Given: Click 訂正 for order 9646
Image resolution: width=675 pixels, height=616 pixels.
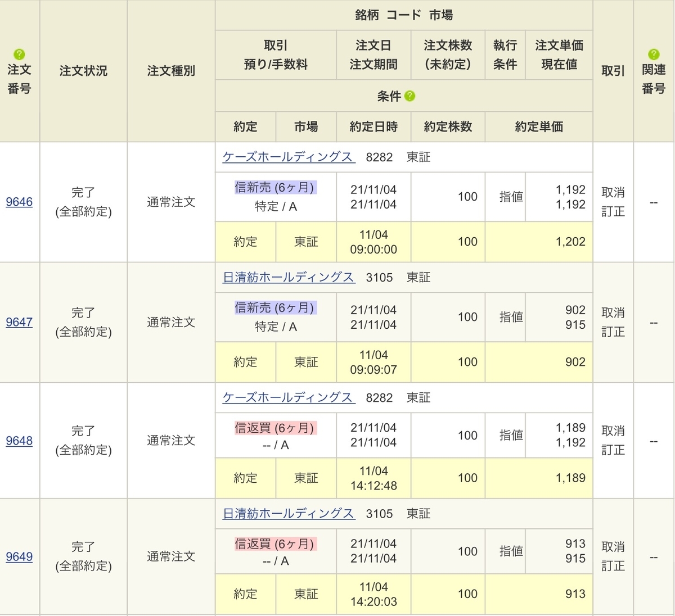Looking at the screenshot, I should tap(613, 211).
